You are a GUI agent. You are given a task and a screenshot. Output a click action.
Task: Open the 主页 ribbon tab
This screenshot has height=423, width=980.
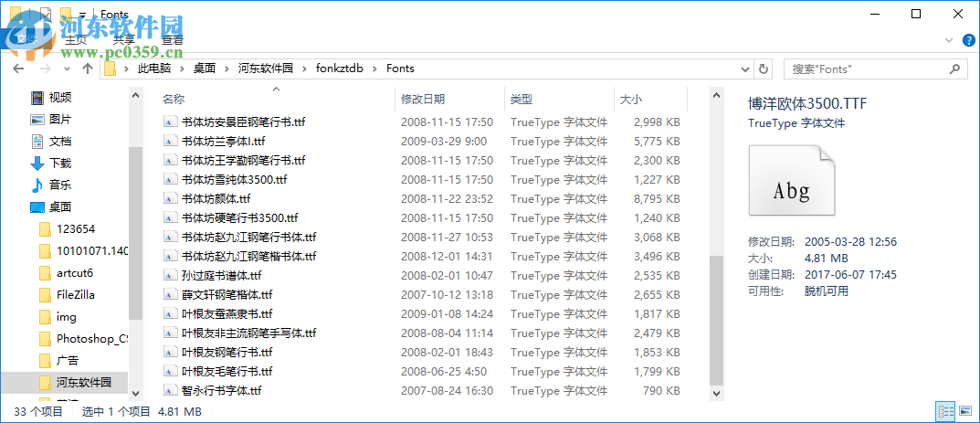pos(76,40)
